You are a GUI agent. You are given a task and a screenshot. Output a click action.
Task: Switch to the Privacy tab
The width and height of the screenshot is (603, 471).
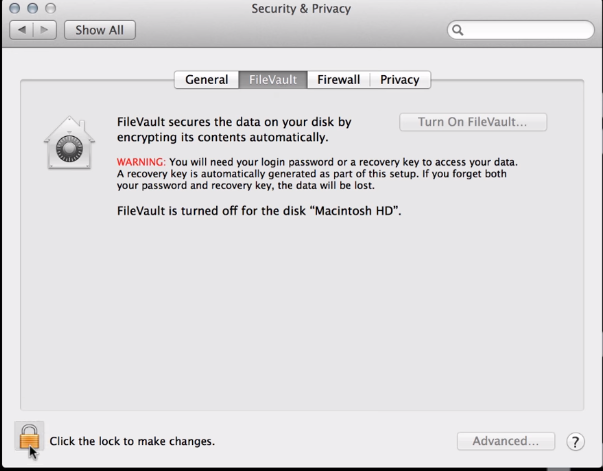tap(400, 80)
